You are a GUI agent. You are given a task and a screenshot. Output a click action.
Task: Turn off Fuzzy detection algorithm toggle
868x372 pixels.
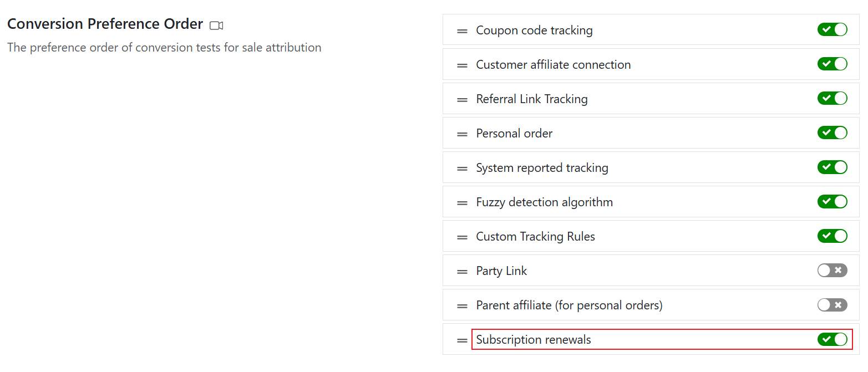[832, 201]
